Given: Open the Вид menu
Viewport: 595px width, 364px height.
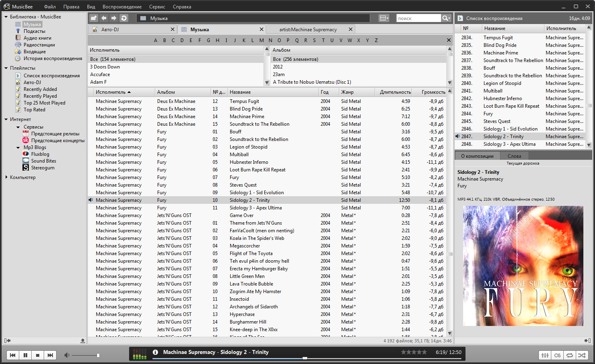Looking at the screenshot, I should tap(91, 7).
